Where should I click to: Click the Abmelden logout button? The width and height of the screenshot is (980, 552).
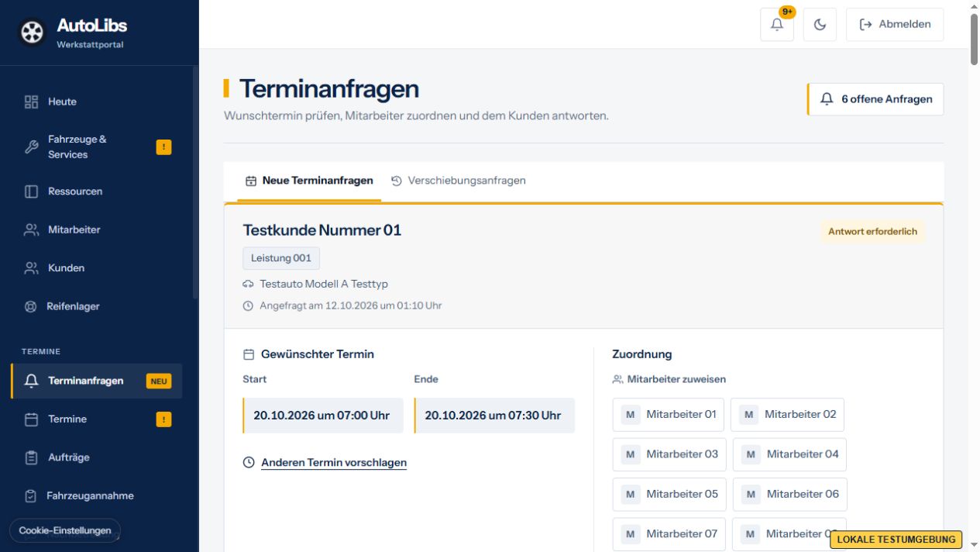tap(895, 24)
